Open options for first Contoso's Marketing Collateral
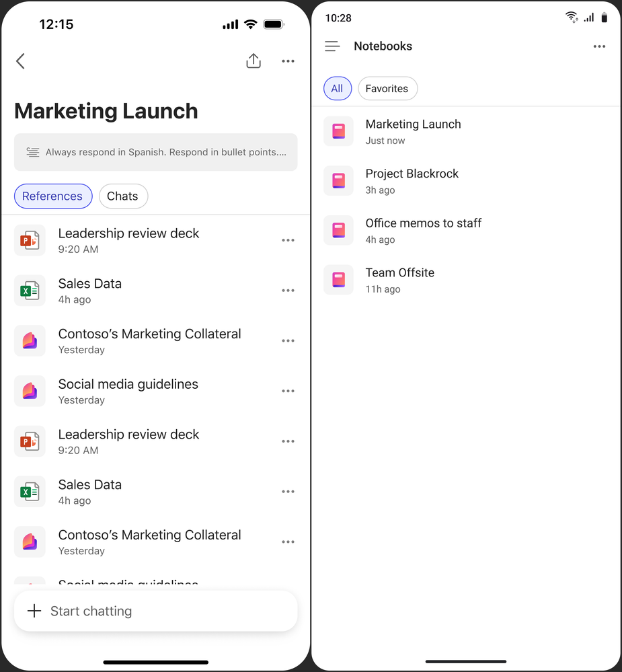The width and height of the screenshot is (622, 672). 288,341
